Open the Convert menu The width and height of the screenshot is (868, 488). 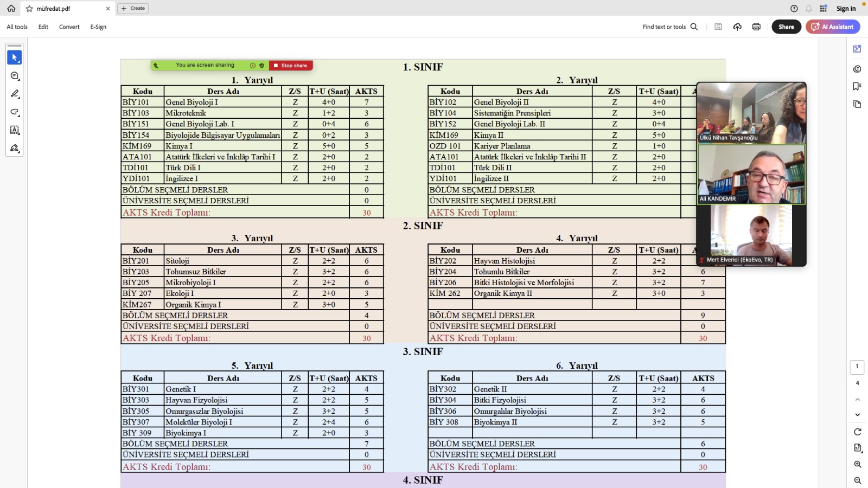pyautogui.click(x=69, y=27)
